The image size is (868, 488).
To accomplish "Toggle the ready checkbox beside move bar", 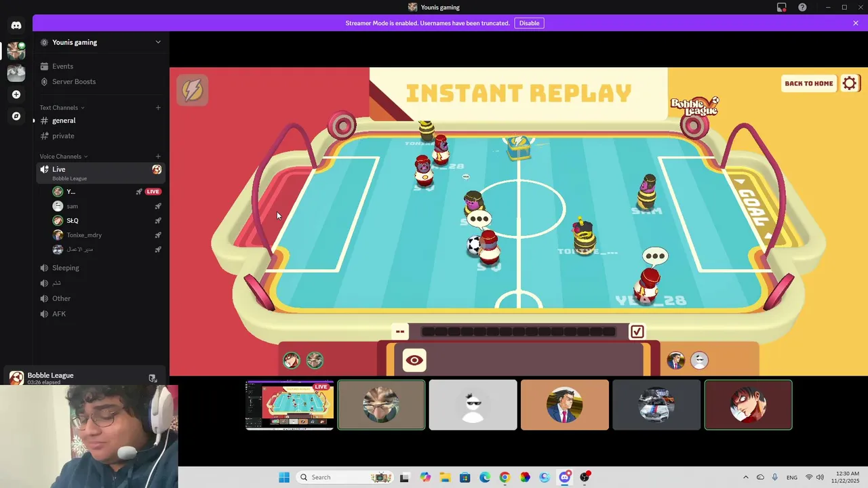I will pyautogui.click(x=637, y=331).
